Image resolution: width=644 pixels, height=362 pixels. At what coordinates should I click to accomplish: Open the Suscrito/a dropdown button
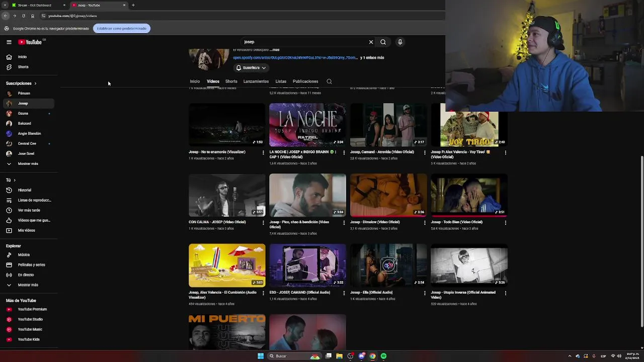(x=251, y=68)
